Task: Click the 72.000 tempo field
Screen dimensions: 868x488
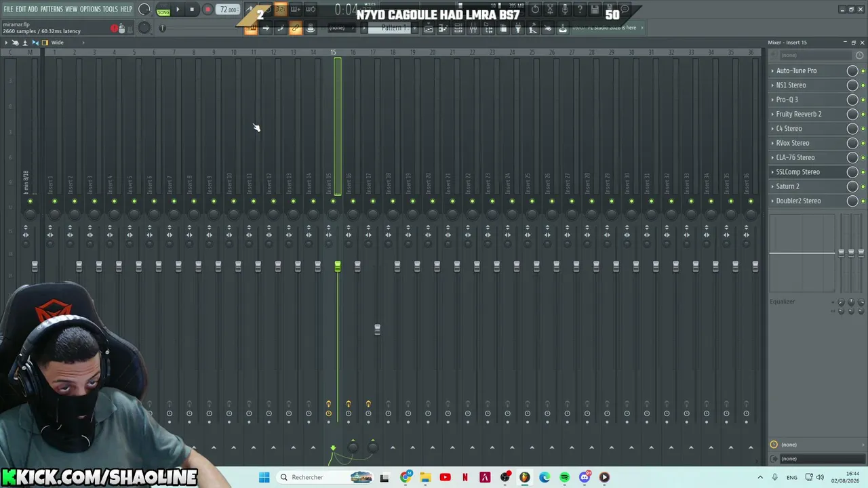Action: [x=228, y=9]
